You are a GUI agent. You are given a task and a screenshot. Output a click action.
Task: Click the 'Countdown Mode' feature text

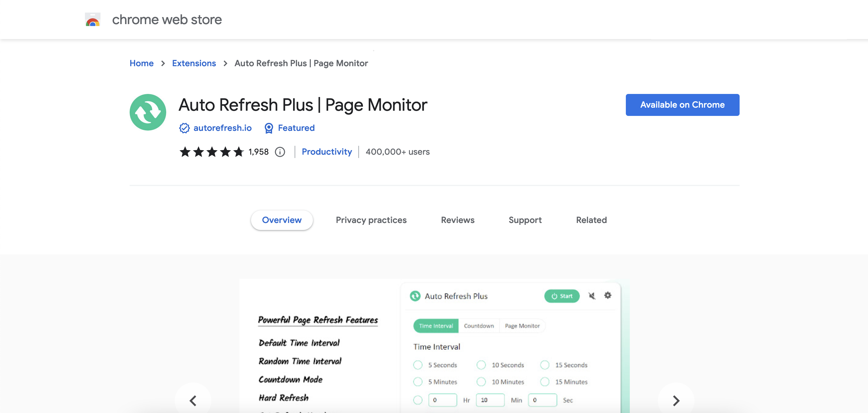[290, 379]
